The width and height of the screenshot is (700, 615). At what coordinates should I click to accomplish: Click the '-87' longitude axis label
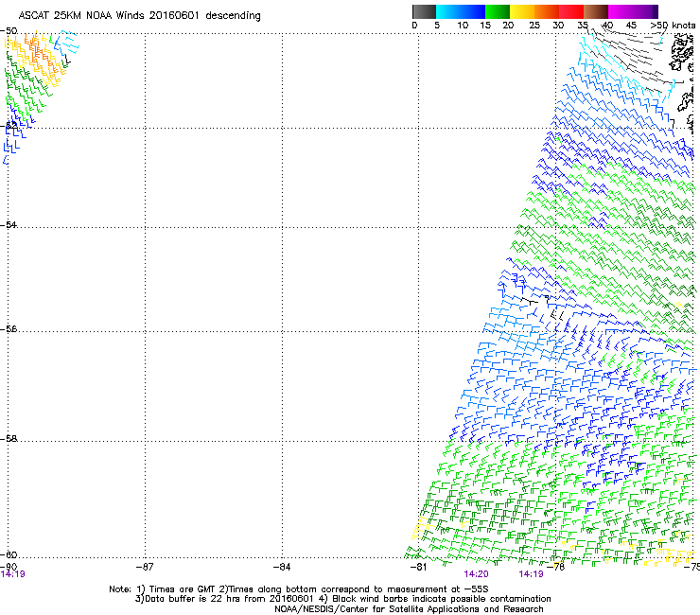pos(145,567)
